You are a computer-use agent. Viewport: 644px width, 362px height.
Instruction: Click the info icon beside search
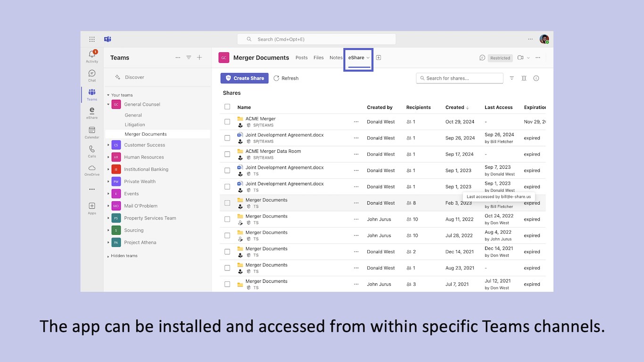(x=536, y=78)
